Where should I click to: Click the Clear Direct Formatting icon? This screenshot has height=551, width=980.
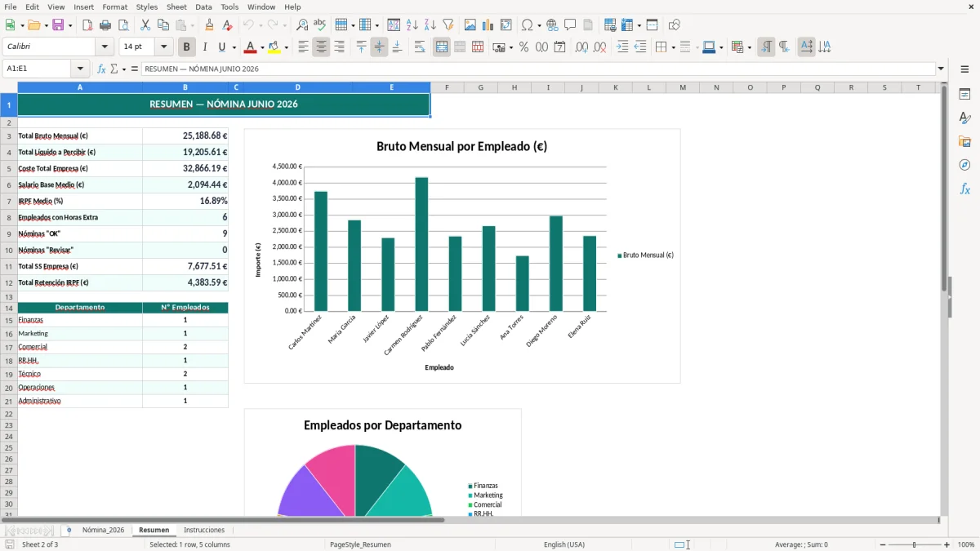(227, 25)
